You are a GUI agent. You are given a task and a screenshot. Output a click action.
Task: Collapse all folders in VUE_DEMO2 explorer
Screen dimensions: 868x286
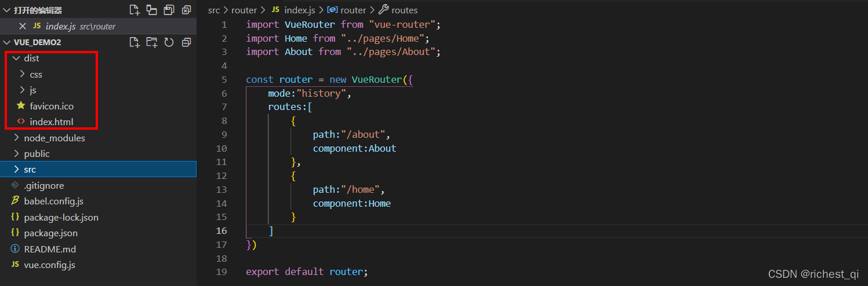tap(186, 42)
